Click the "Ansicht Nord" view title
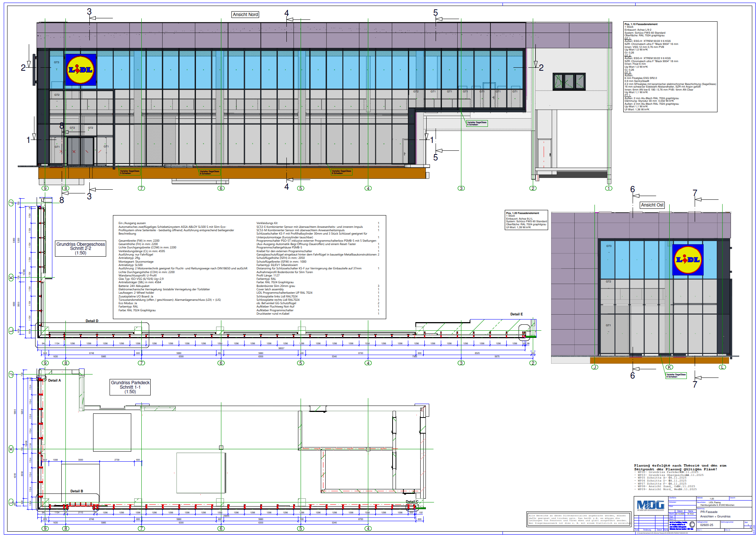 click(x=245, y=15)
